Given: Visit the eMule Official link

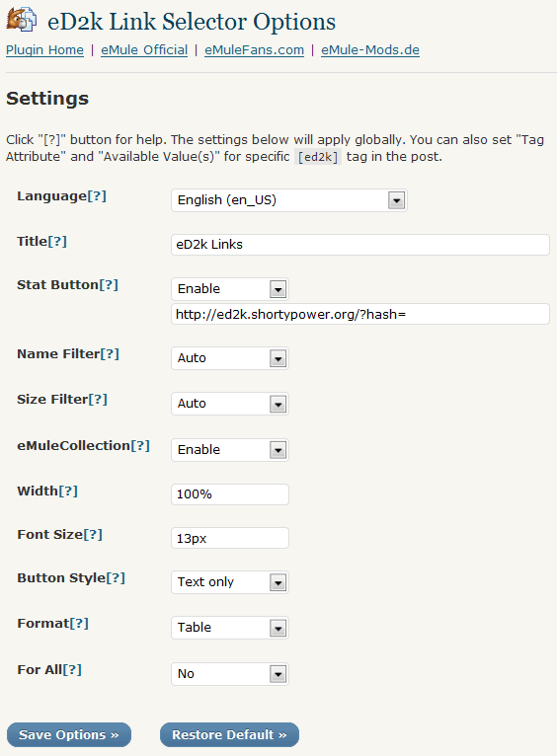Looking at the screenshot, I should (144, 50).
